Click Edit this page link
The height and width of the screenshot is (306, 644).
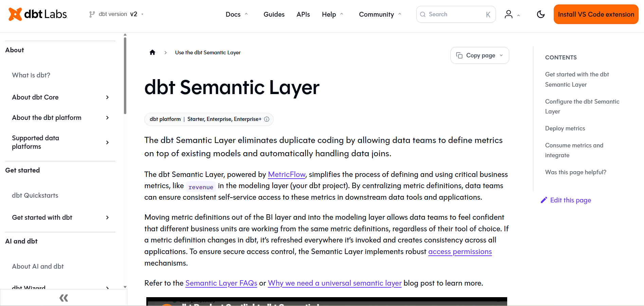click(x=566, y=200)
